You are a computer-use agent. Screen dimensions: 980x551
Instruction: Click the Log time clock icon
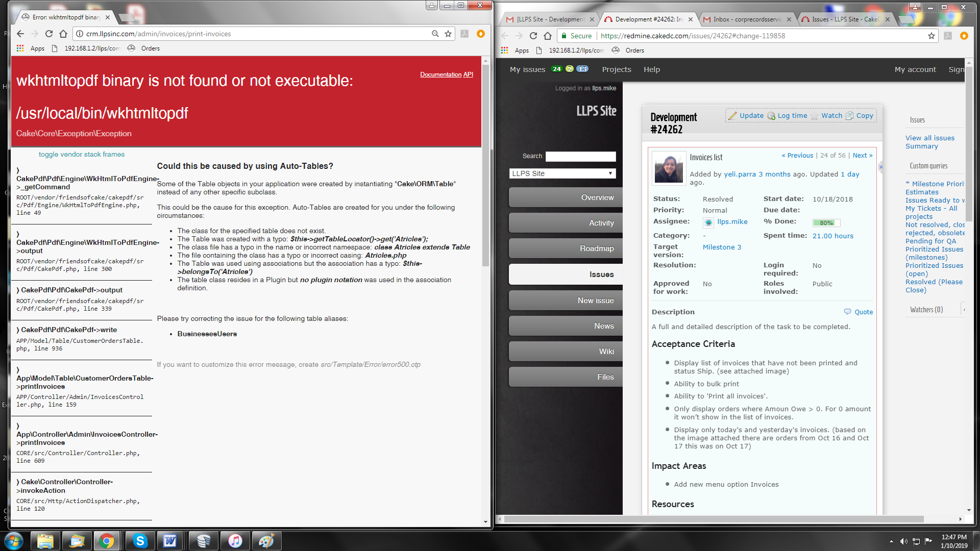771,116
